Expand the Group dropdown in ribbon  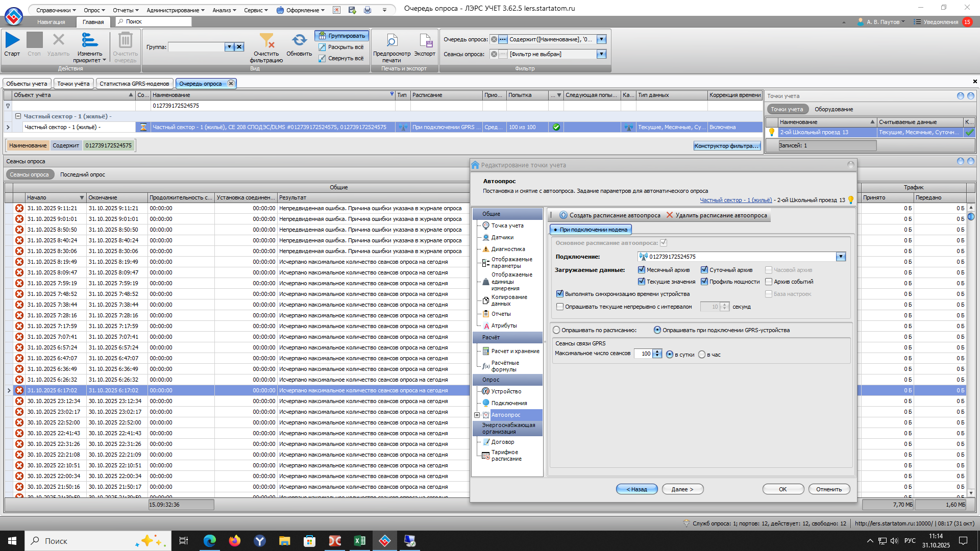(230, 47)
